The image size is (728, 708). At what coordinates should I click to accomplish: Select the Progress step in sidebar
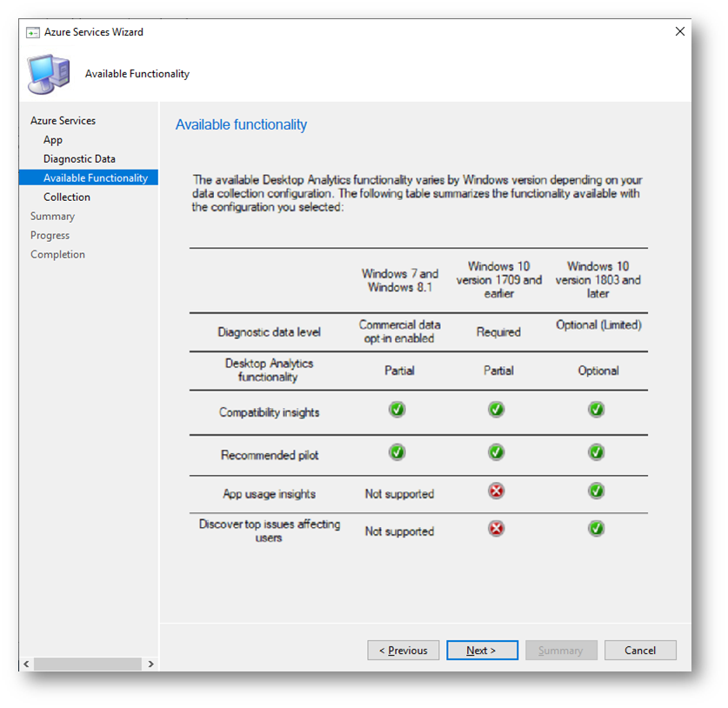tap(50, 236)
